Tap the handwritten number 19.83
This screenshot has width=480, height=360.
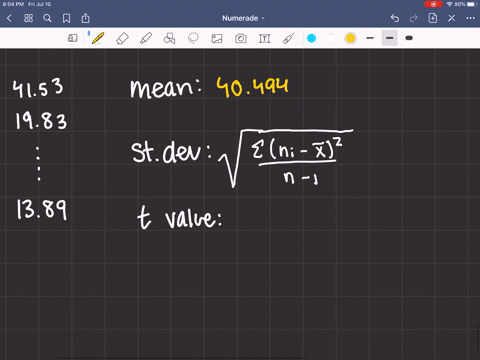tap(41, 121)
